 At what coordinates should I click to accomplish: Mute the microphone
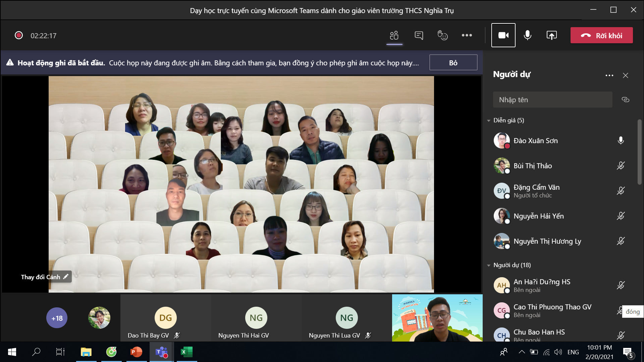[x=527, y=35]
